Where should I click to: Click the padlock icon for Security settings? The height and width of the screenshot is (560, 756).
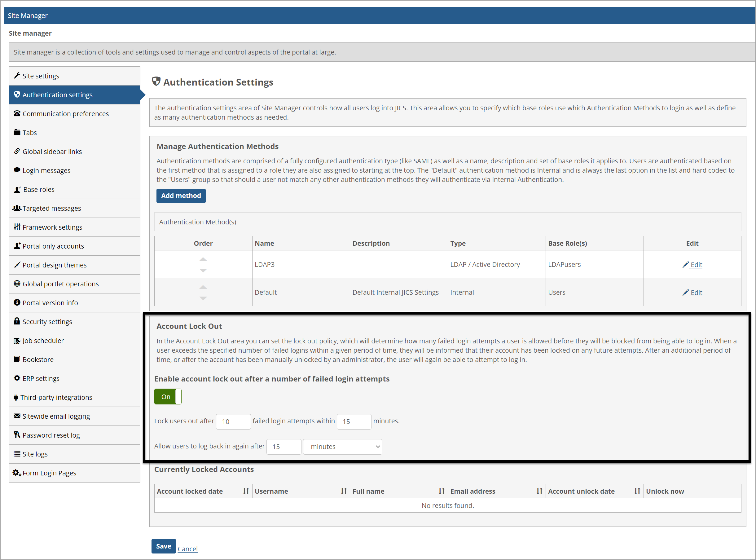pyautogui.click(x=17, y=321)
